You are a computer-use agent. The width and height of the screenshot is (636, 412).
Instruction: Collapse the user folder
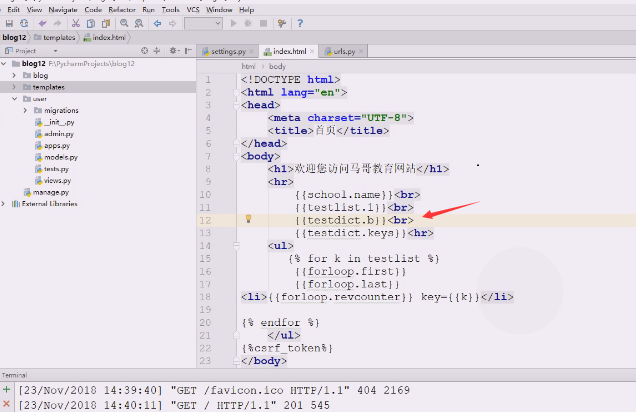pyautogui.click(x=14, y=99)
